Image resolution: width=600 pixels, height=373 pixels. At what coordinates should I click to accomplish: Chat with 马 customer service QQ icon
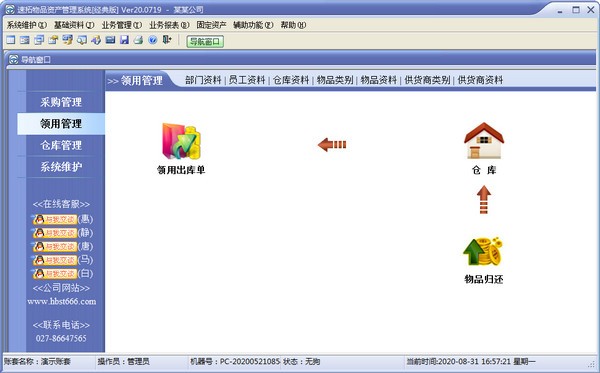55,260
